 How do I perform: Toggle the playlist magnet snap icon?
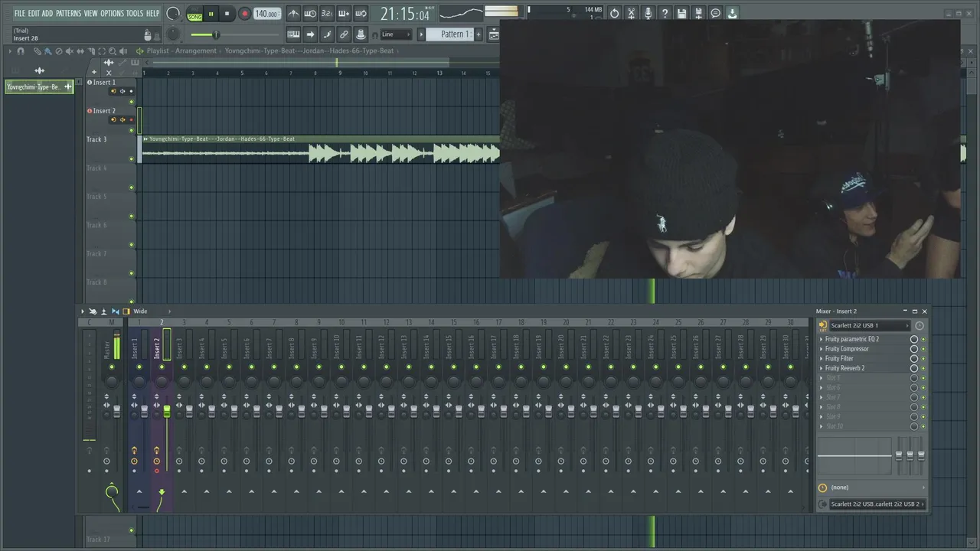(x=20, y=51)
